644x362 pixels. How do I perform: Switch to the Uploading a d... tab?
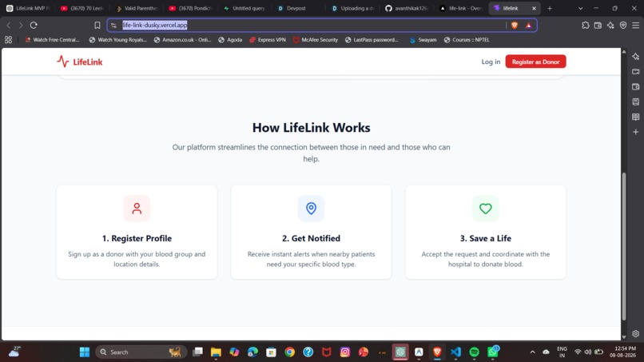(x=353, y=8)
